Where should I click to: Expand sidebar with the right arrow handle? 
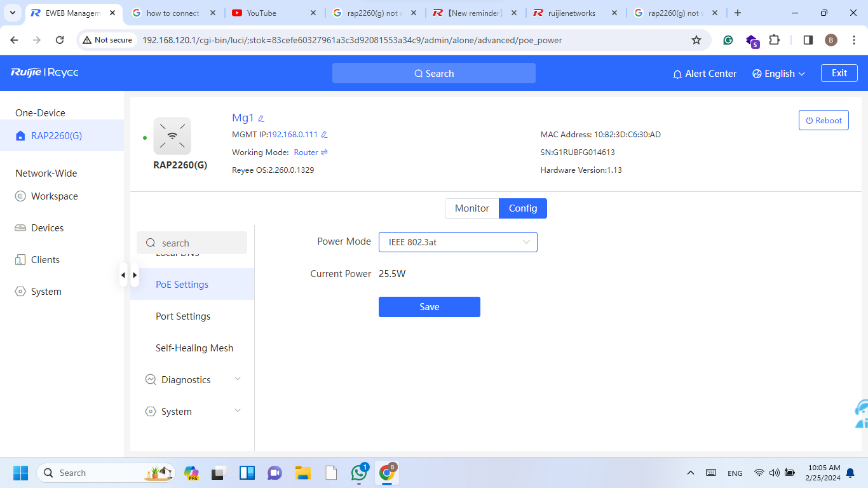(x=135, y=275)
